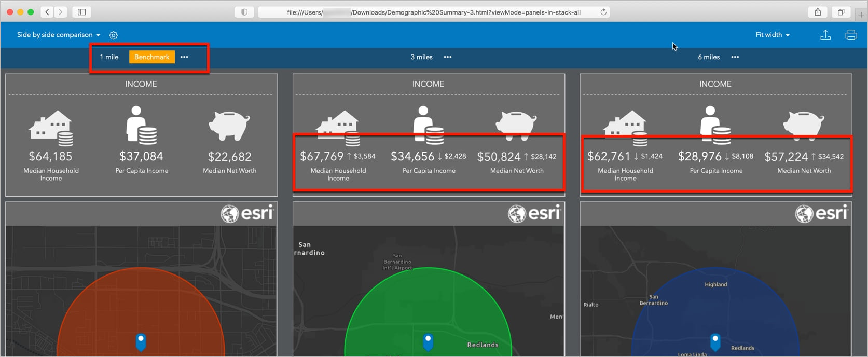868x357 pixels.
Task: Click the $34,656 per capita income value
Action: point(412,156)
